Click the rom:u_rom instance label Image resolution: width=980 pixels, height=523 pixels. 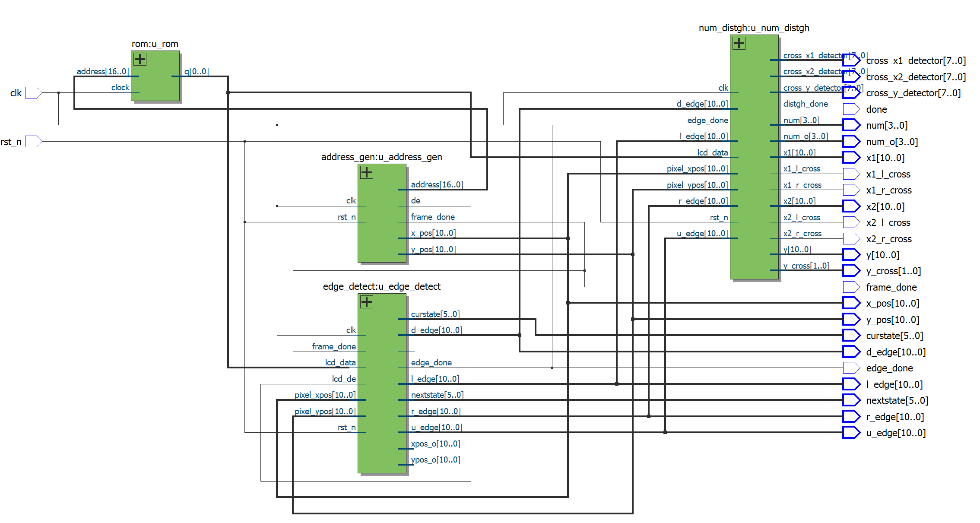coord(155,44)
